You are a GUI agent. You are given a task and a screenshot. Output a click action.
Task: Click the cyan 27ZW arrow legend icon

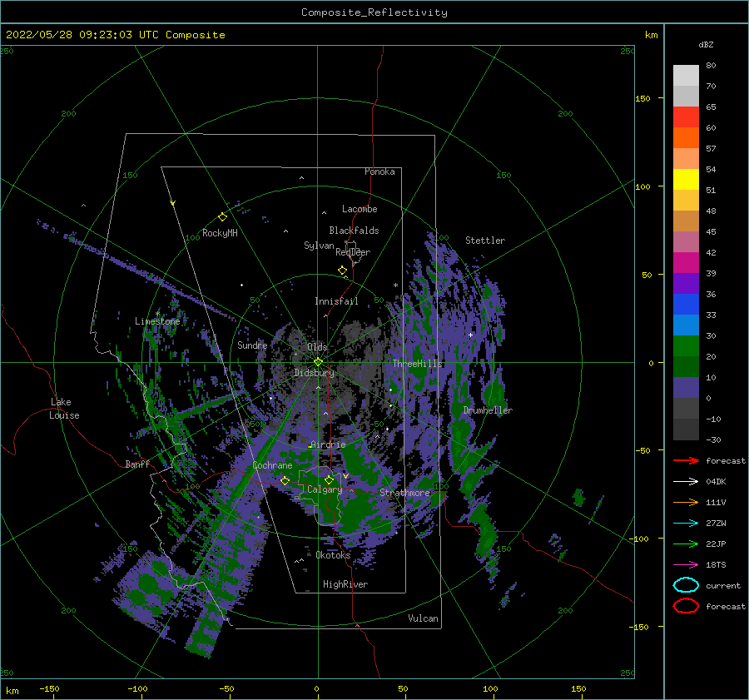(686, 524)
